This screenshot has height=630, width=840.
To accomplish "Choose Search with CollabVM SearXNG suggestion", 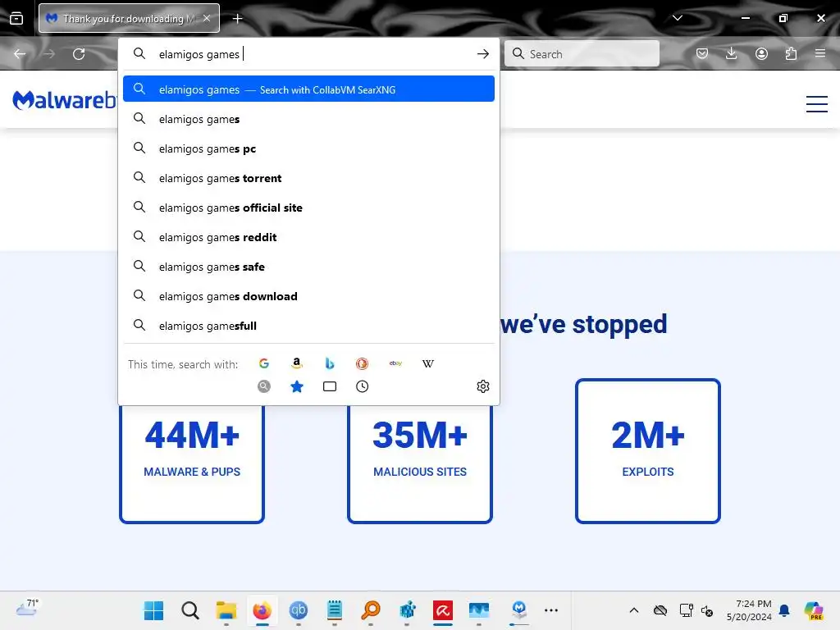I will [x=308, y=89].
